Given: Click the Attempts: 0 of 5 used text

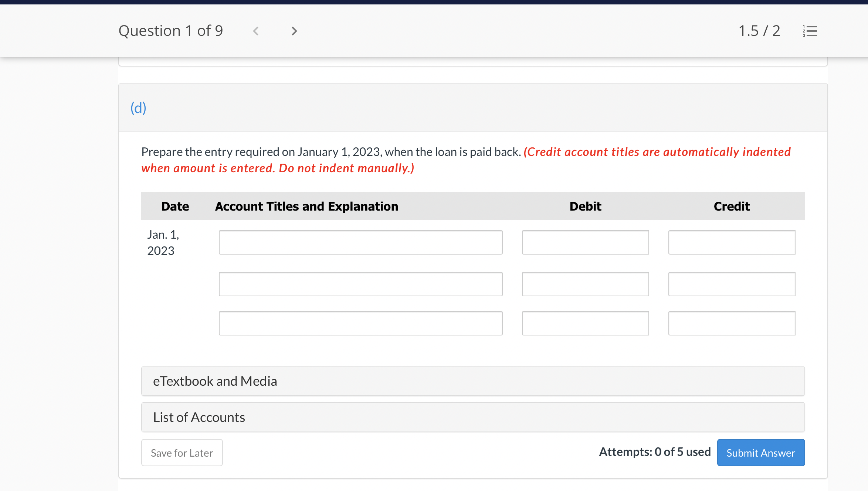Looking at the screenshot, I should point(655,452).
